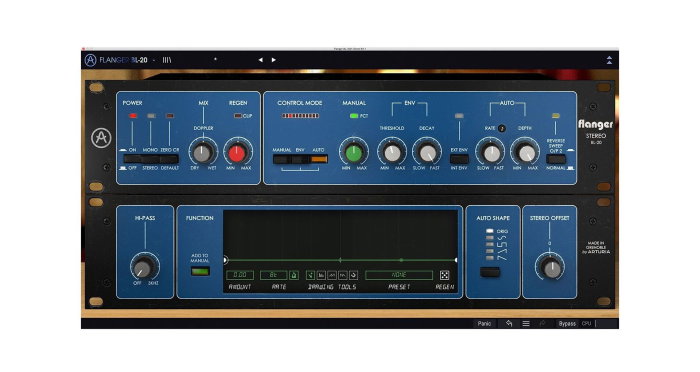
Task: Click the Regen dice randomize icon
Action: [444, 275]
